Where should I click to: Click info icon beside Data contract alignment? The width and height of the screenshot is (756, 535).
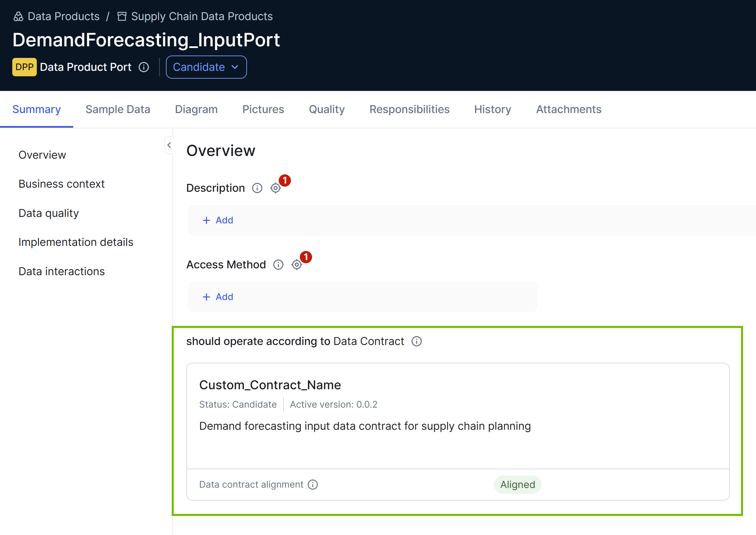(313, 485)
